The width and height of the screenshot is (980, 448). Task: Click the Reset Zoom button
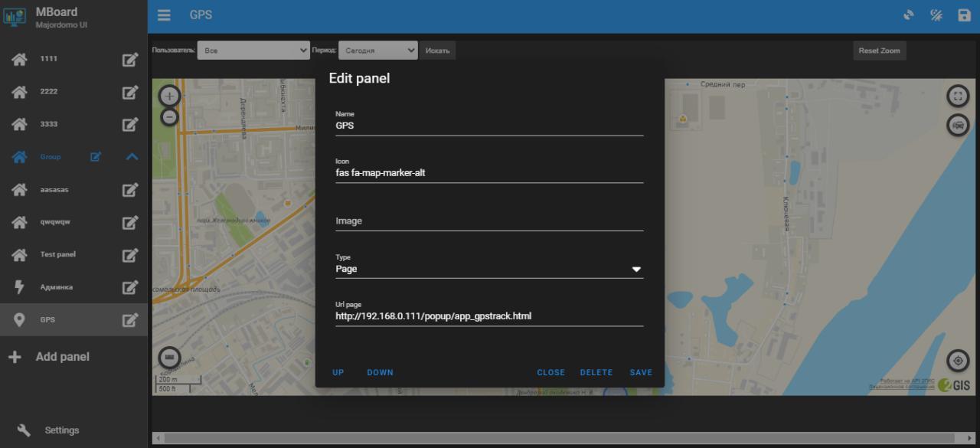pos(879,51)
